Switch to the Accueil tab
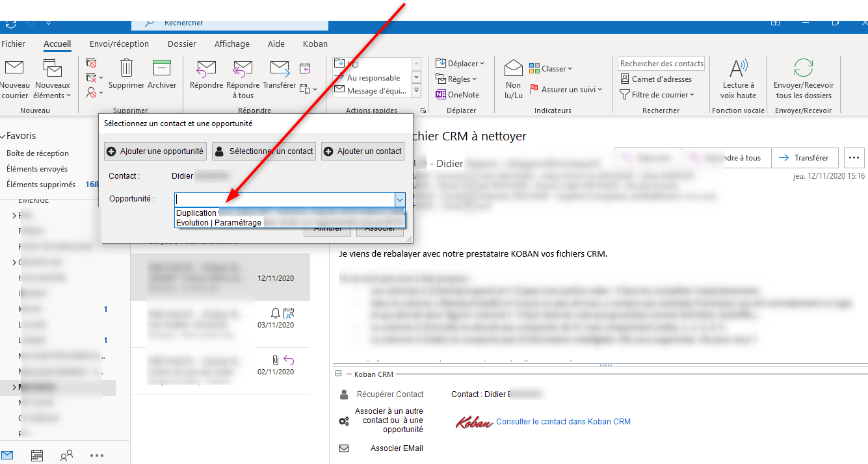868x464 pixels. [57, 44]
